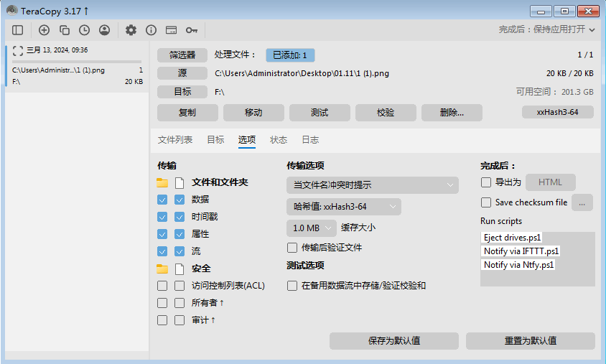This screenshot has width=606, height=364.
Task: Toggle folder checkbox for 时间戳
Action: pos(162,217)
